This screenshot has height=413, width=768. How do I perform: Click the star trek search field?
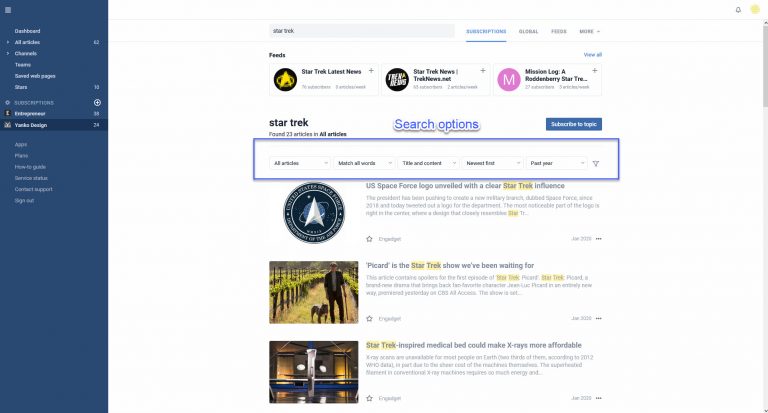(x=361, y=31)
